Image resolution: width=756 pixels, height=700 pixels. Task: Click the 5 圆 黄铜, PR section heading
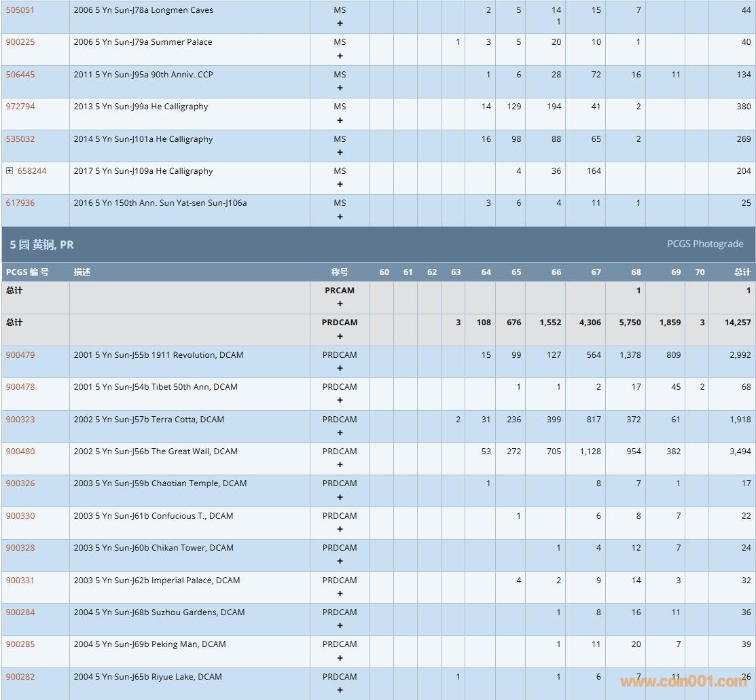pos(41,244)
